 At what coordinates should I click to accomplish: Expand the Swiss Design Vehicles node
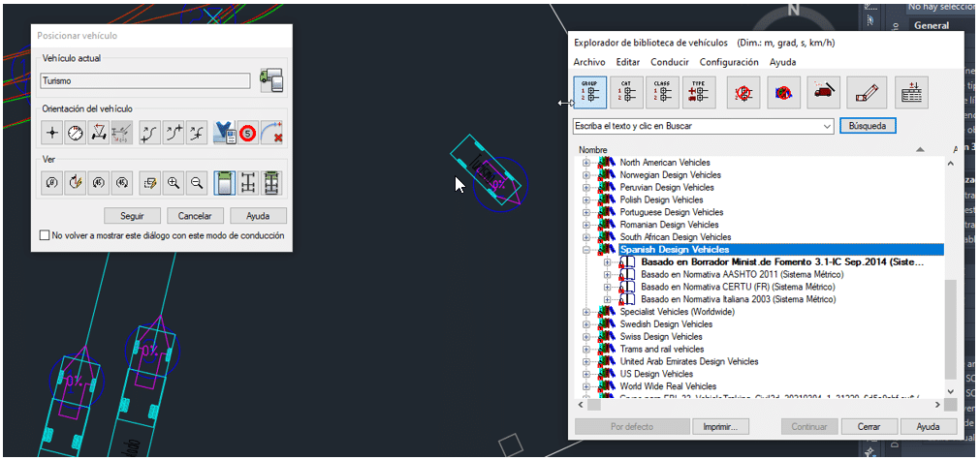pyautogui.click(x=586, y=337)
